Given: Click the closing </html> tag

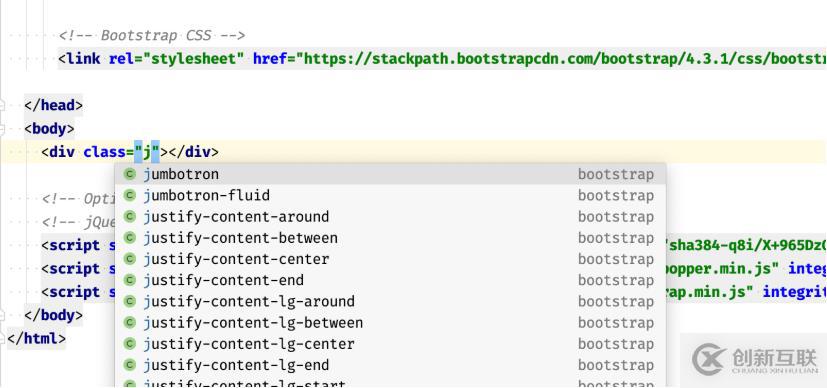Looking at the screenshot, I should pos(37,338).
